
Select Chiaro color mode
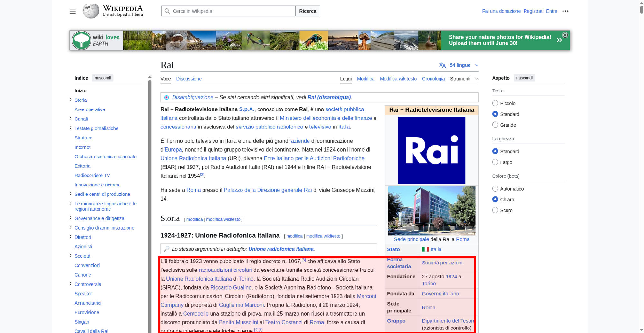pos(495,199)
